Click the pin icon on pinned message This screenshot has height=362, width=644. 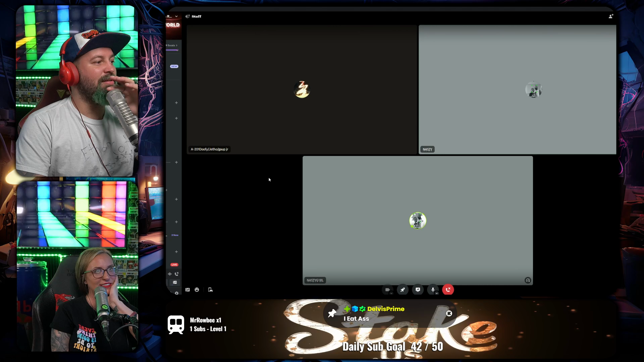tap(332, 313)
